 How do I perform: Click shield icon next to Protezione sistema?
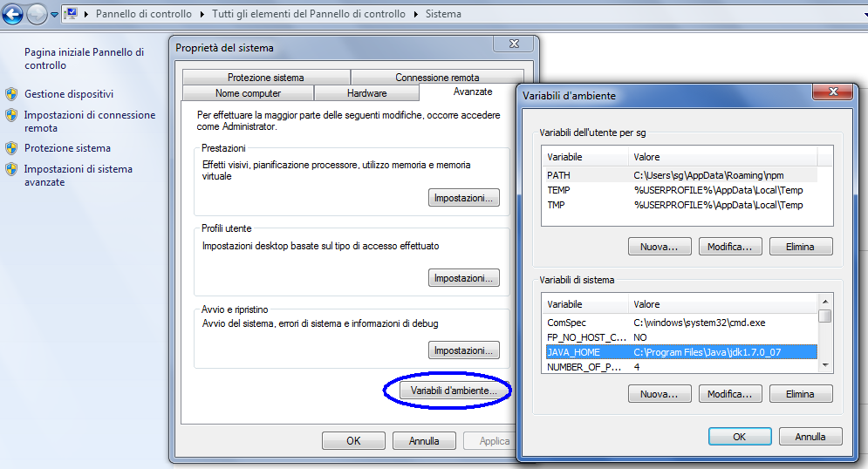[11, 148]
